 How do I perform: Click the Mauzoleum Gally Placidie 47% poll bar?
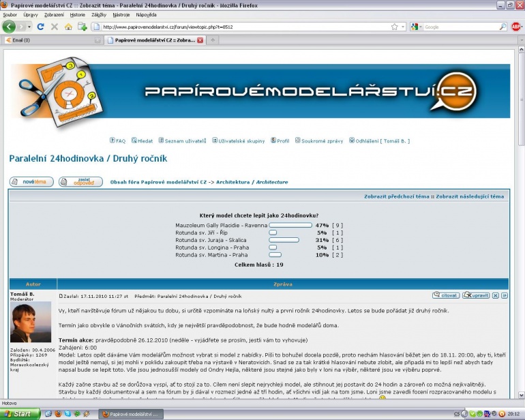290,226
